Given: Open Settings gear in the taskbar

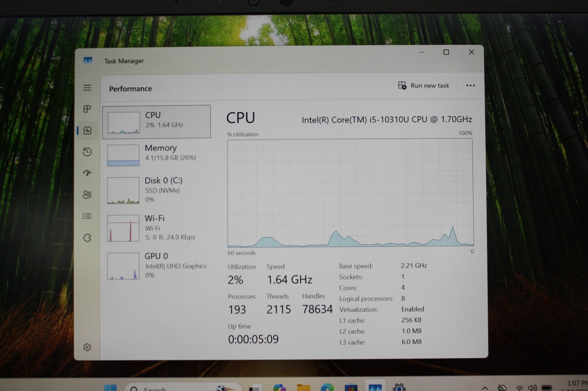Looking at the screenshot, I should click(399, 387).
